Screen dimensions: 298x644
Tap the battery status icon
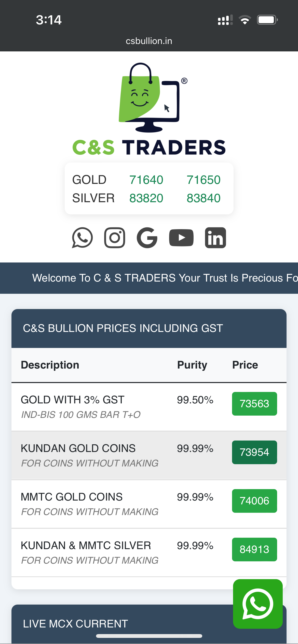point(267,20)
